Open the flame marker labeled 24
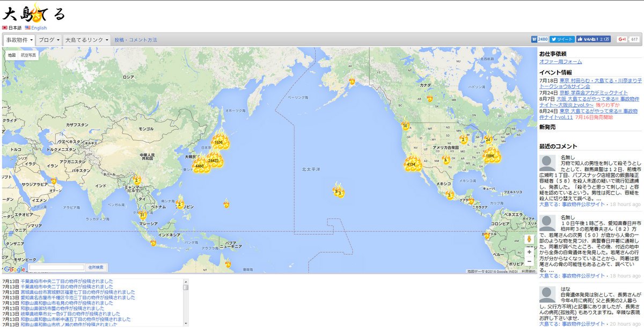Screen dimensions: 644x329 (x=488, y=139)
